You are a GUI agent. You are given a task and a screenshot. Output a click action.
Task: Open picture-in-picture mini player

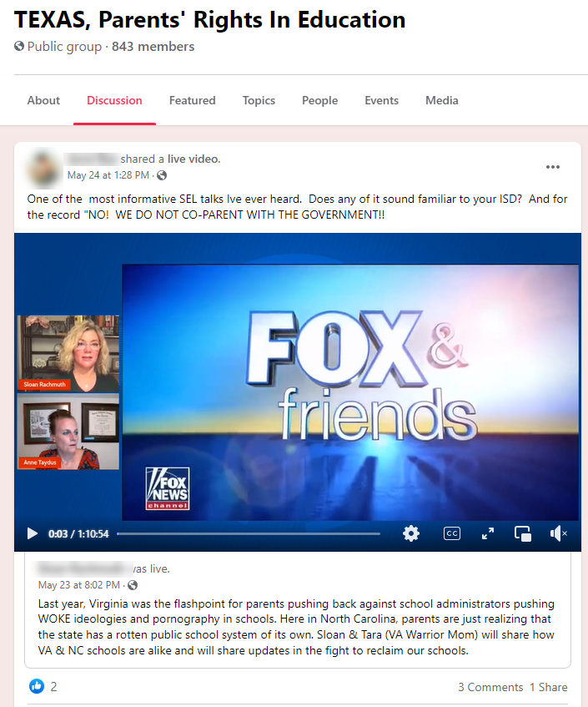(523, 534)
